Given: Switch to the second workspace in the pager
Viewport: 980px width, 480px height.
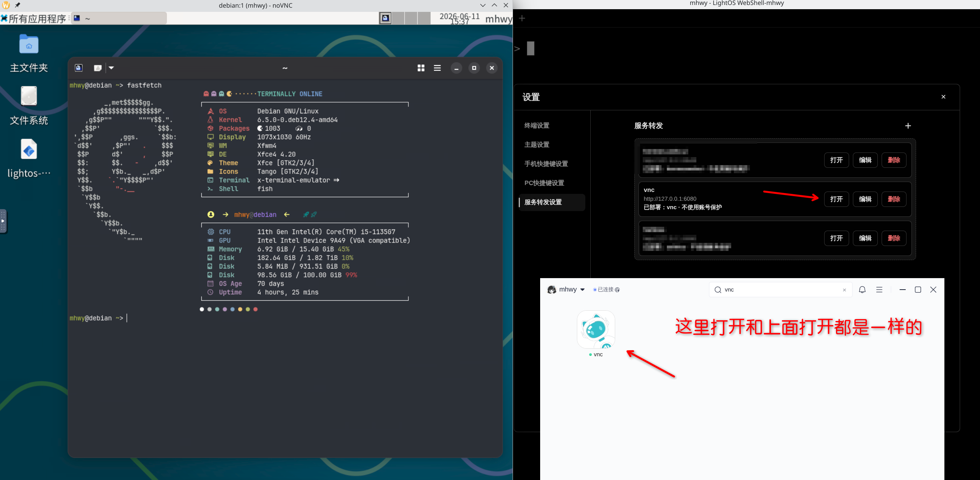Looking at the screenshot, I should click(x=398, y=18).
